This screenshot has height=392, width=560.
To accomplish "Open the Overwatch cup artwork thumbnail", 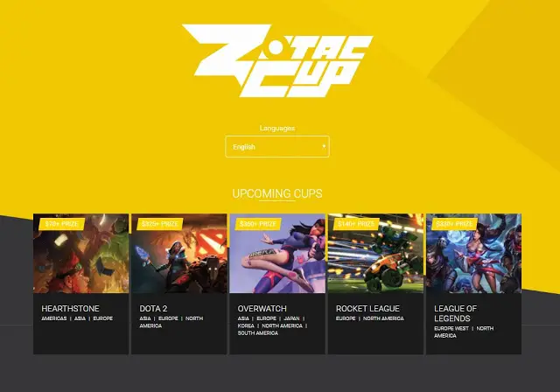I will pos(277,254).
